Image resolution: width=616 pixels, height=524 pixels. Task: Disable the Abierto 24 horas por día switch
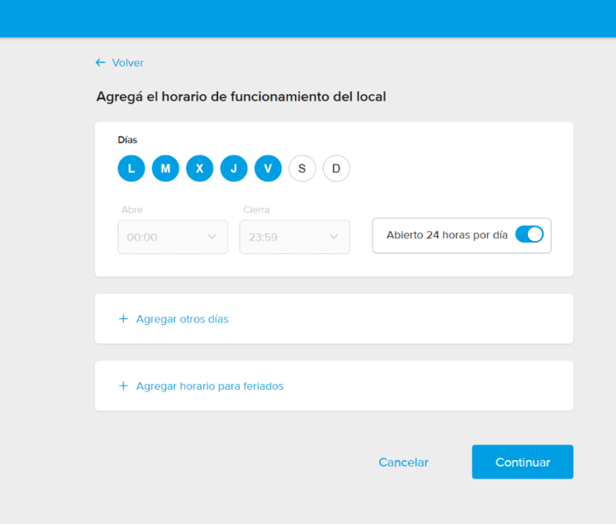pos(529,235)
